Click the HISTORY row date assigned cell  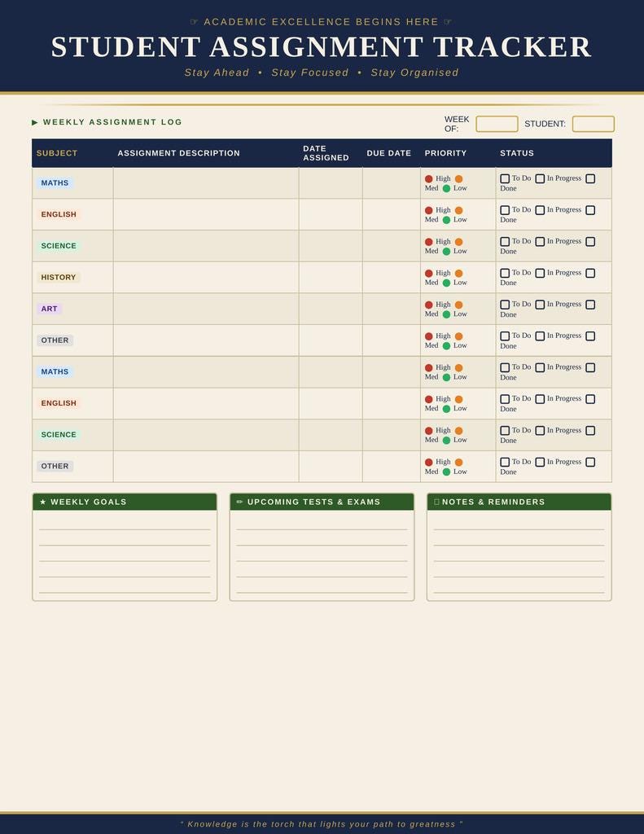click(x=331, y=277)
